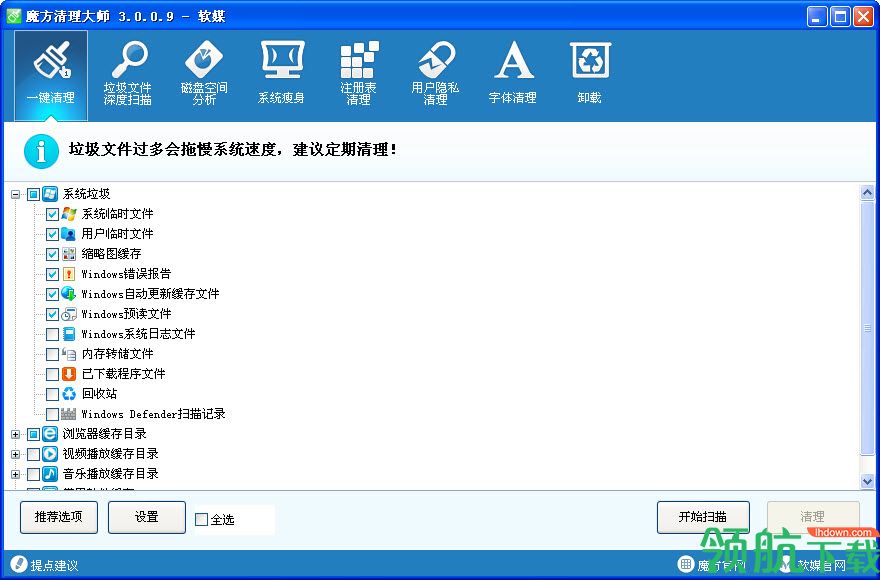Open 注册表清理 blocks tool

coord(358,75)
